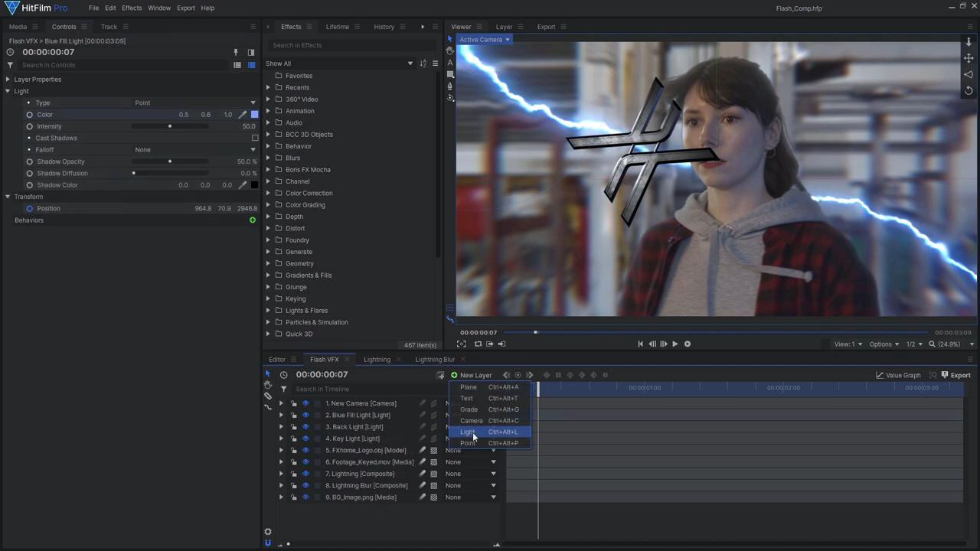Toggle keyframing for Intensity property
The height and width of the screenshot is (551, 980).
click(30, 126)
